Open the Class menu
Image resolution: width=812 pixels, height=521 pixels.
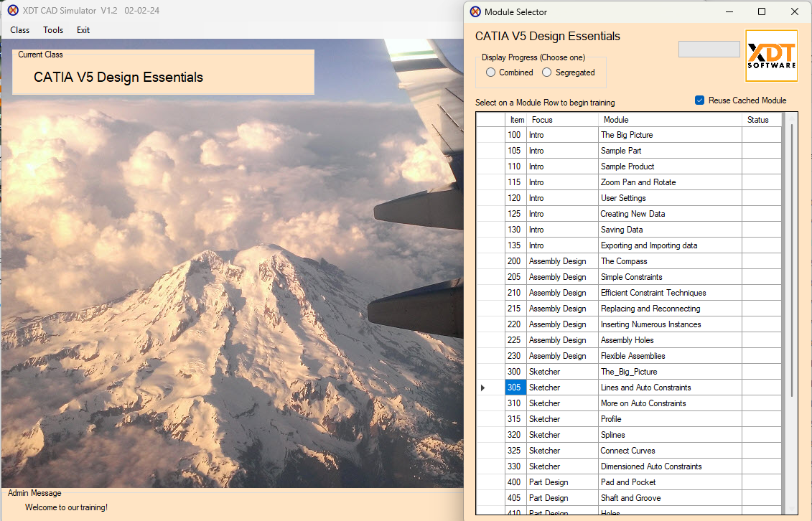(x=19, y=30)
